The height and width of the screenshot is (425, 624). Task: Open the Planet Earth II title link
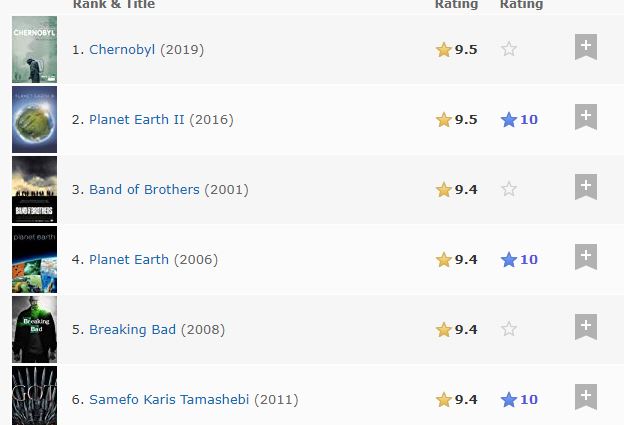136,120
